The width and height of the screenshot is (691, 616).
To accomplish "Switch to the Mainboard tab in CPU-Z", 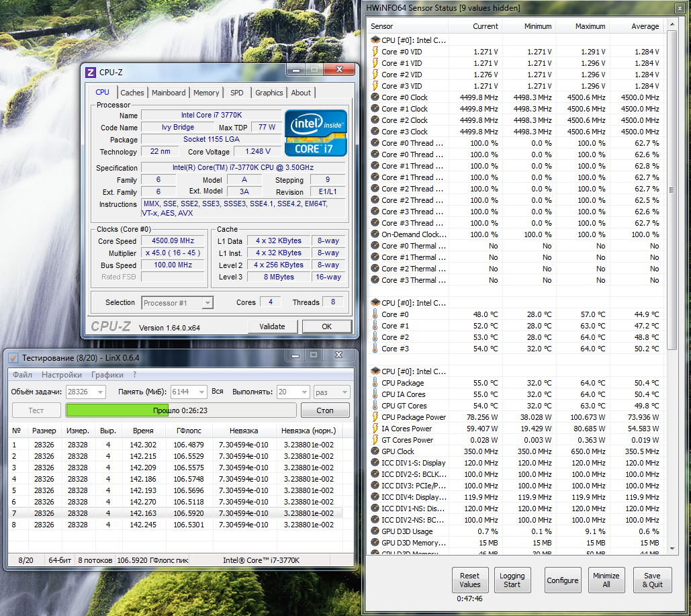I will click(169, 93).
